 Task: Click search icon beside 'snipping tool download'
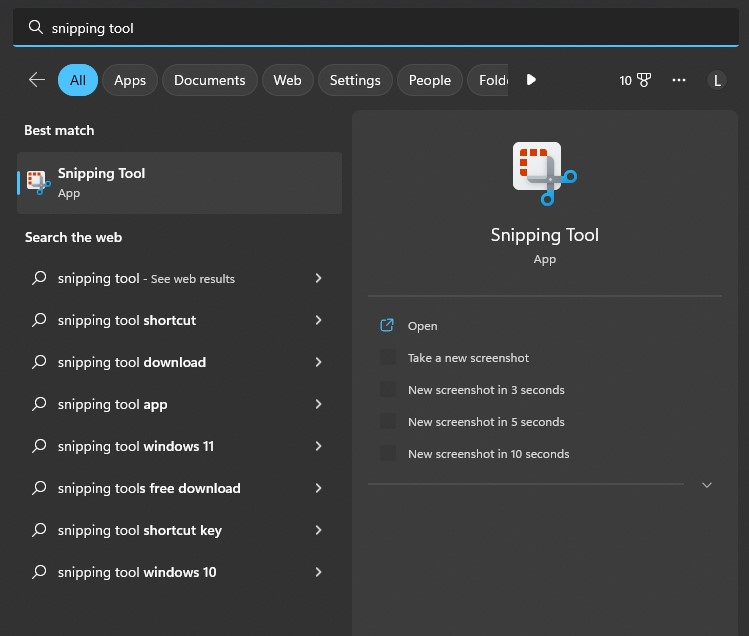(39, 362)
